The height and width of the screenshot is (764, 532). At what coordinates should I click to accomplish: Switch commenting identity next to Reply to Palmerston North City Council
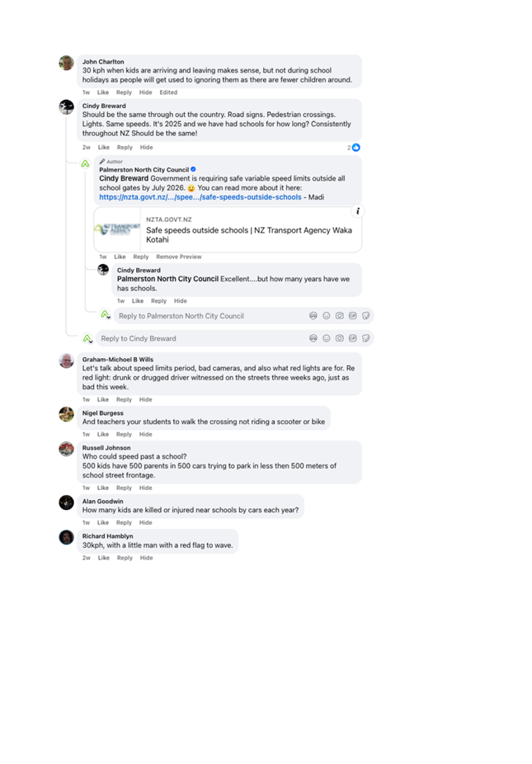point(106,315)
